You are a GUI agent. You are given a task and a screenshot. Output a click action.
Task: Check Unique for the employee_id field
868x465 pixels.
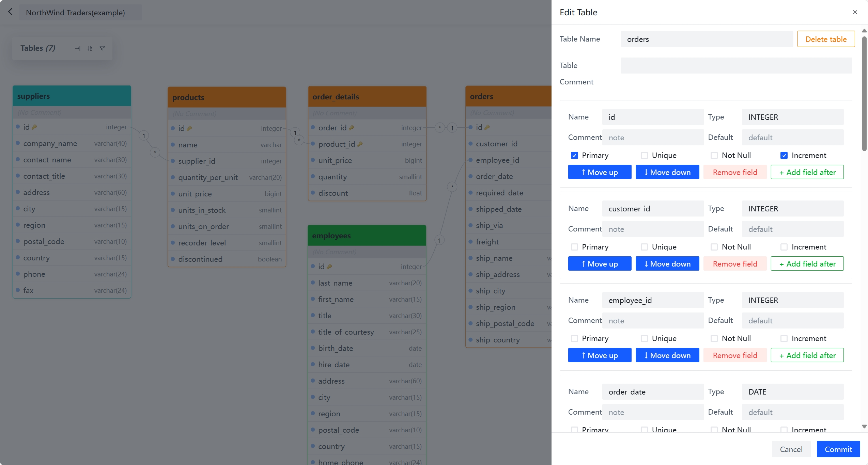[644, 338]
